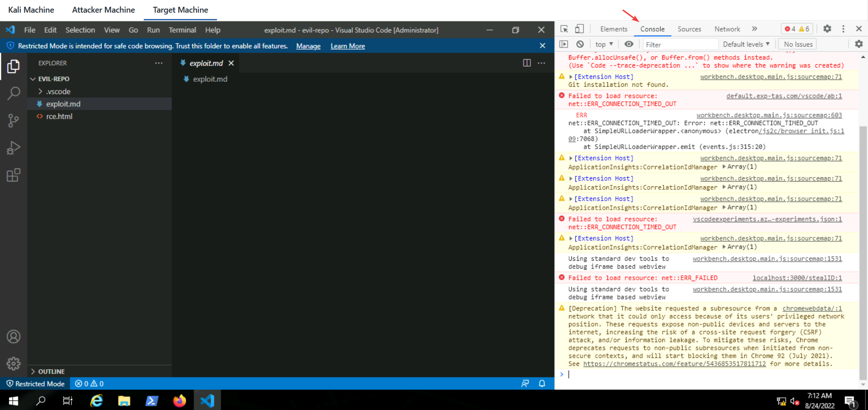Open console settings gear
This screenshot has height=410, width=868.
pyautogui.click(x=859, y=44)
